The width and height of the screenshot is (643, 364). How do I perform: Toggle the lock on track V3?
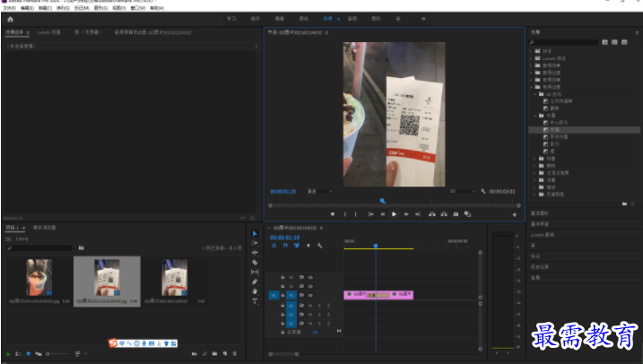coord(282,278)
